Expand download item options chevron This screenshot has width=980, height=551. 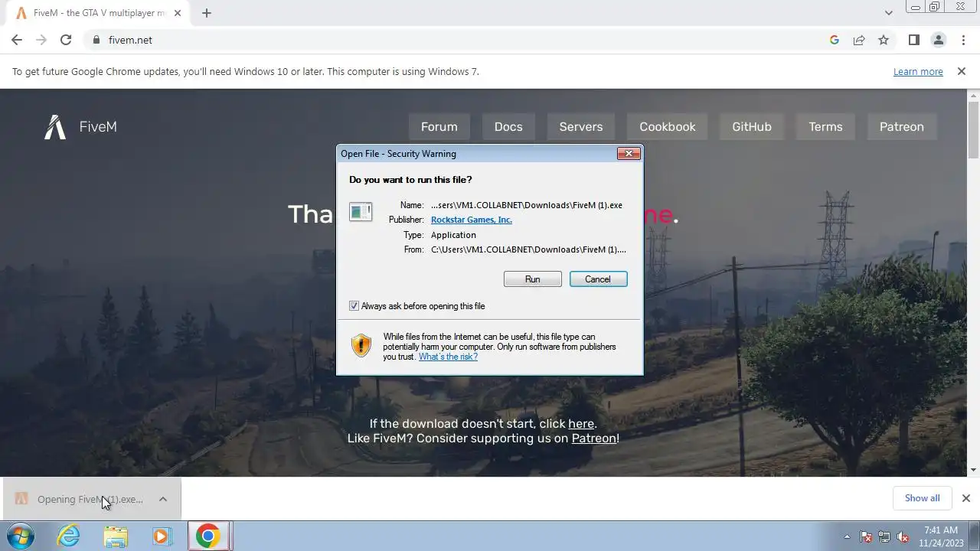coord(163,499)
